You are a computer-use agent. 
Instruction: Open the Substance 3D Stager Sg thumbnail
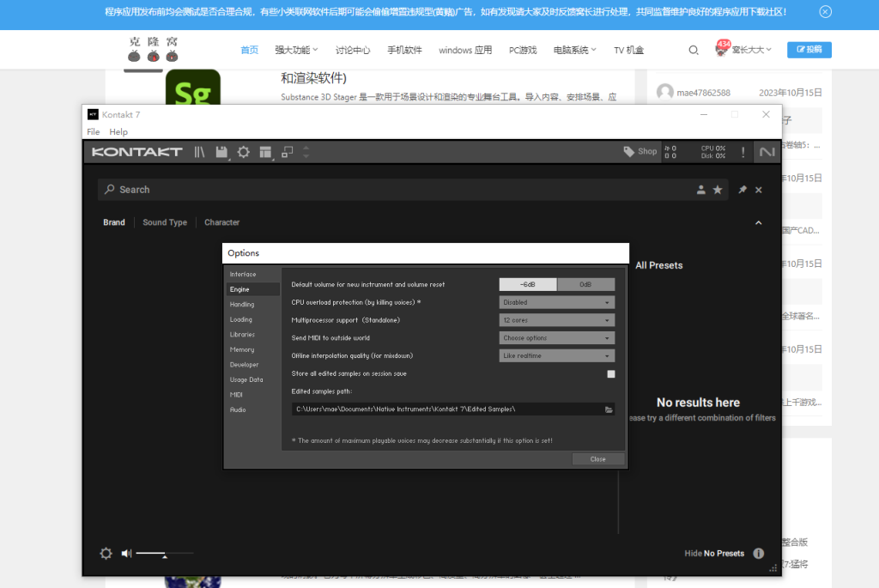tap(193, 87)
